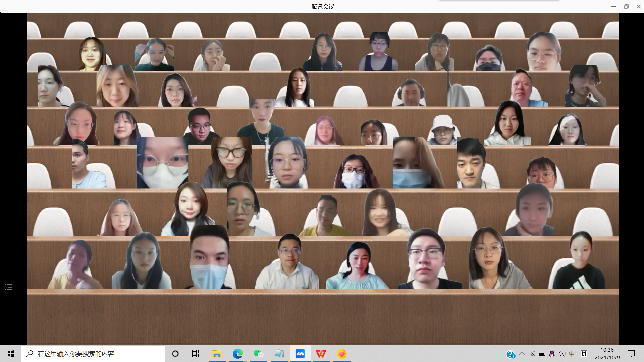The width and height of the screenshot is (644, 362).
Task: Open Task View on the taskbar
Action: [196, 354]
